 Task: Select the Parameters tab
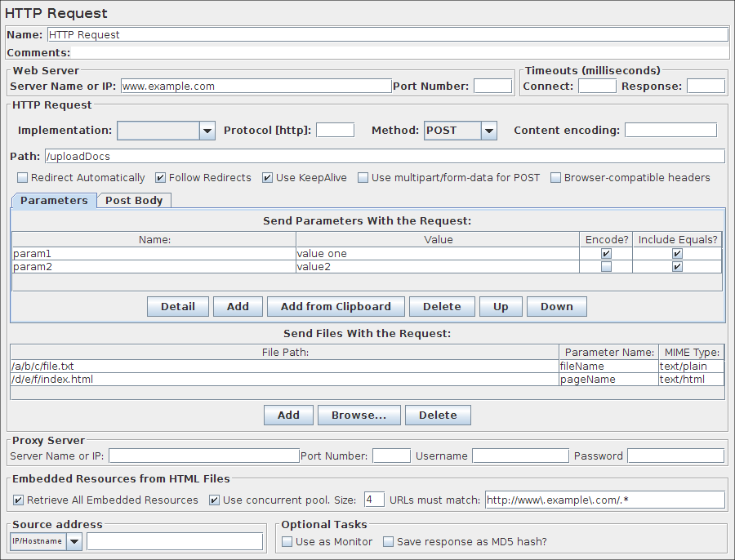click(x=54, y=201)
